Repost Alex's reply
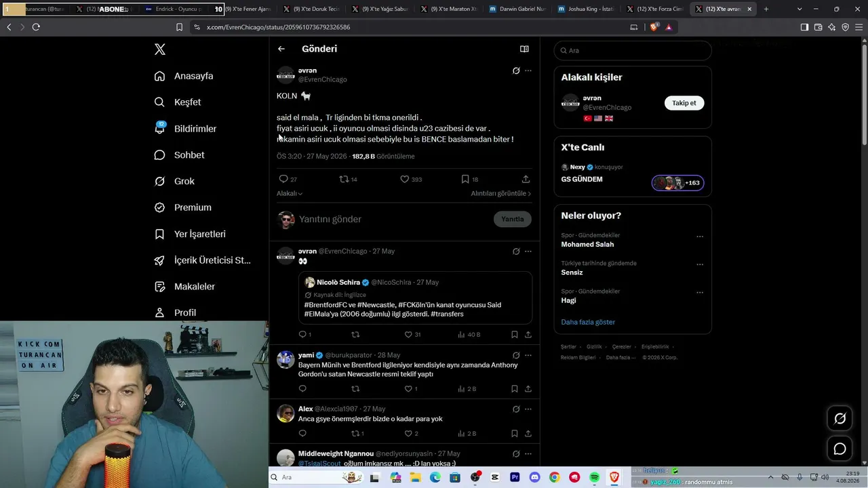Image resolution: width=868 pixels, height=488 pixels. pyautogui.click(x=357, y=433)
